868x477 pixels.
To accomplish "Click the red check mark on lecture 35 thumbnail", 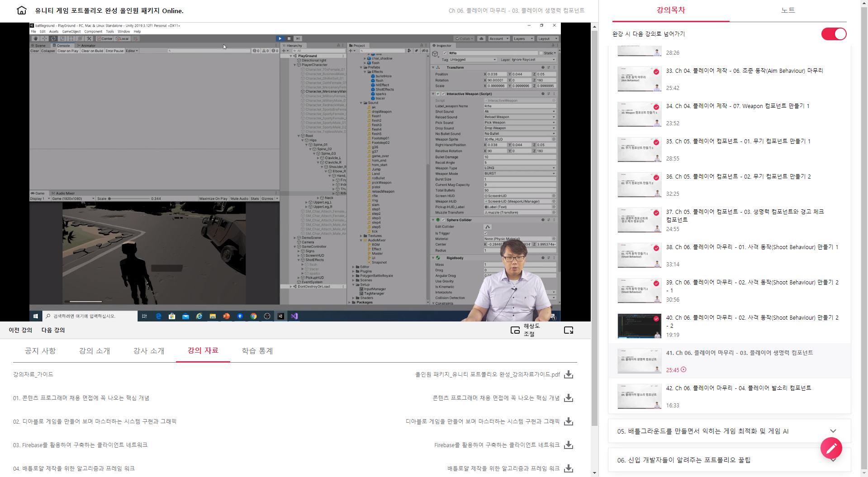I will 656,142.
